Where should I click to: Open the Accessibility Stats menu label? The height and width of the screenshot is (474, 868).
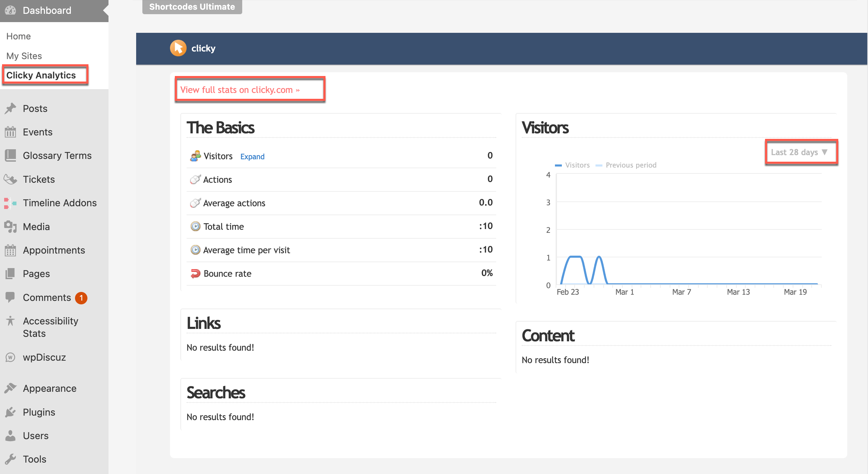pos(50,327)
